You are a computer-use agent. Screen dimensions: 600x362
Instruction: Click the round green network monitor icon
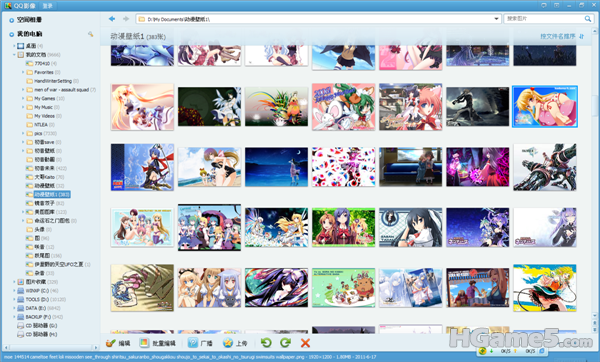[483, 351]
